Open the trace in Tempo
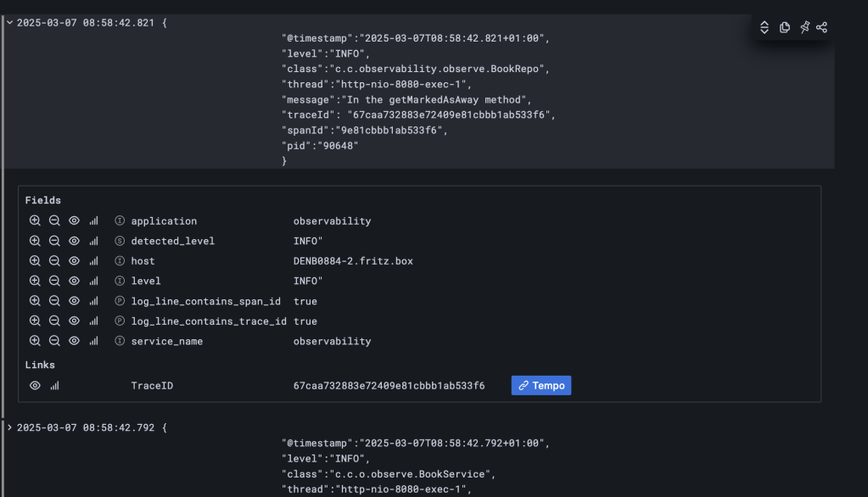The image size is (868, 497). click(541, 386)
